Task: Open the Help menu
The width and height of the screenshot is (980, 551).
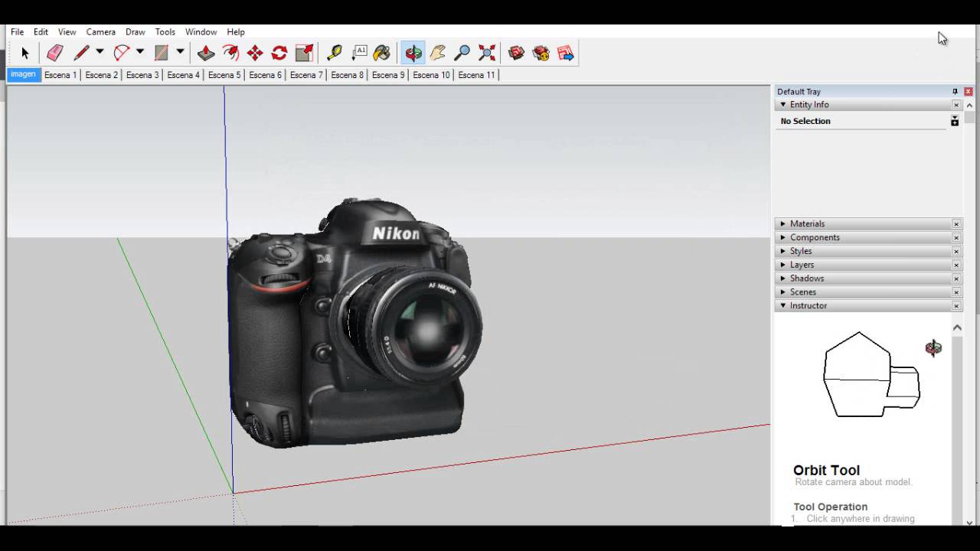Action: tap(236, 32)
